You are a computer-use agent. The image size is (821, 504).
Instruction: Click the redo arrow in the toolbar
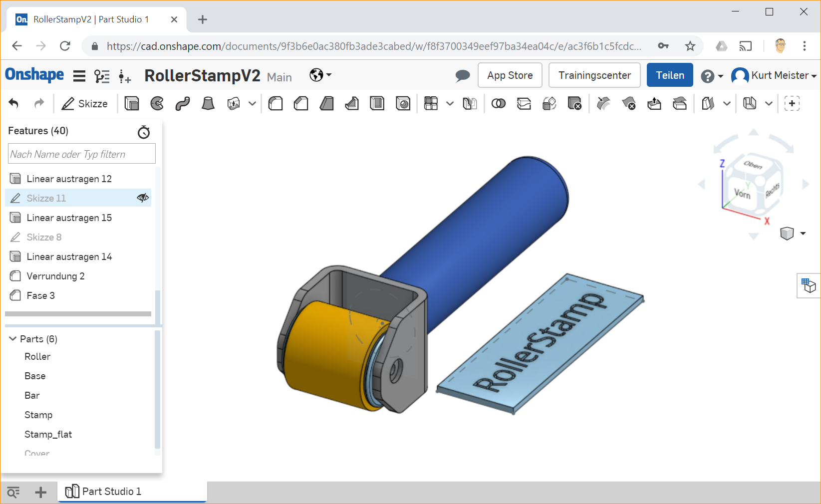point(39,103)
